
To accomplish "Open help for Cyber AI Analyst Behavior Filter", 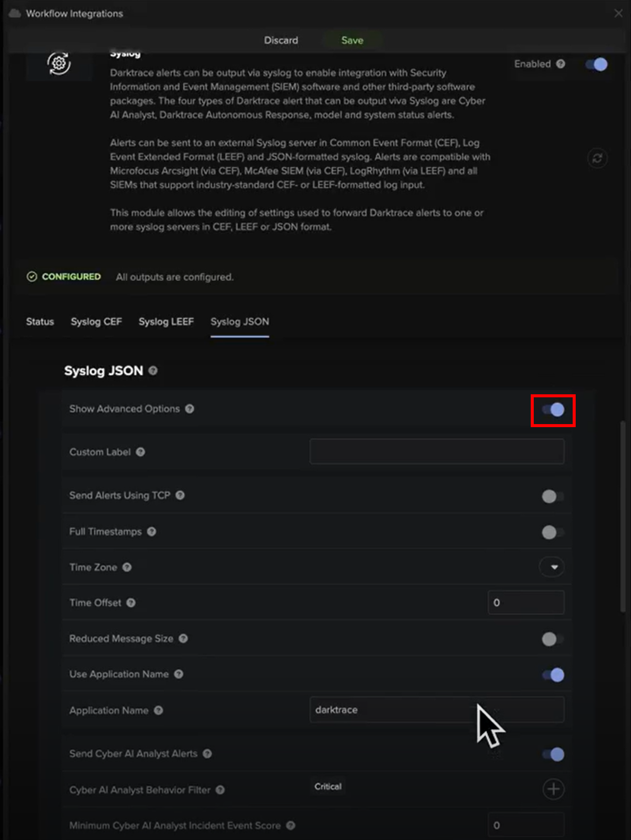I will pyautogui.click(x=220, y=790).
